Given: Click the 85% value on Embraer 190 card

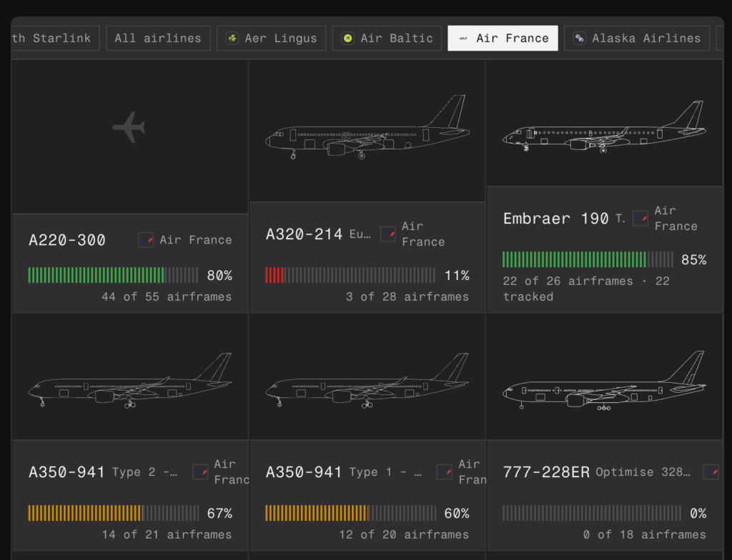Looking at the screenshot, I should 693,259.
